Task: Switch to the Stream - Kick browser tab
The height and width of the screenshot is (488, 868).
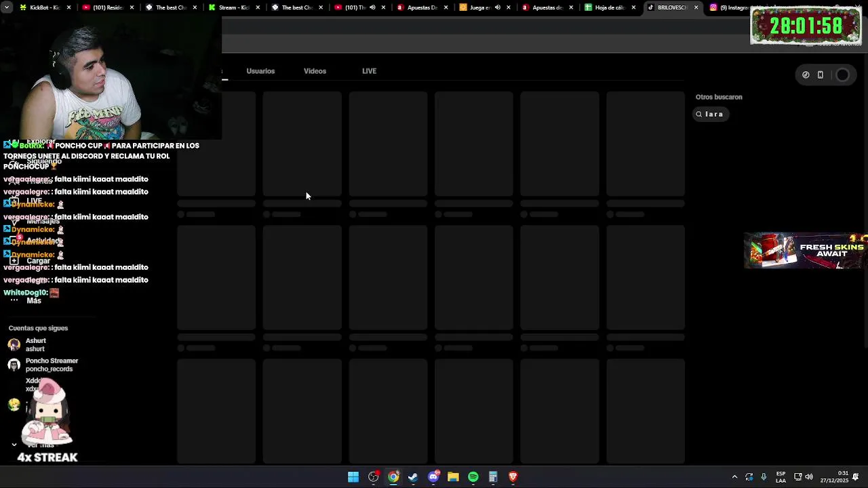Action: pos(235,7)
